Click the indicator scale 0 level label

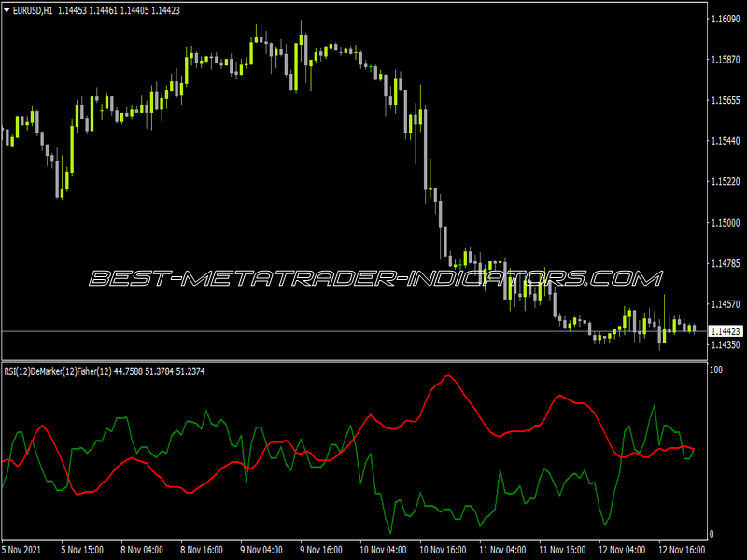[712, 534]
